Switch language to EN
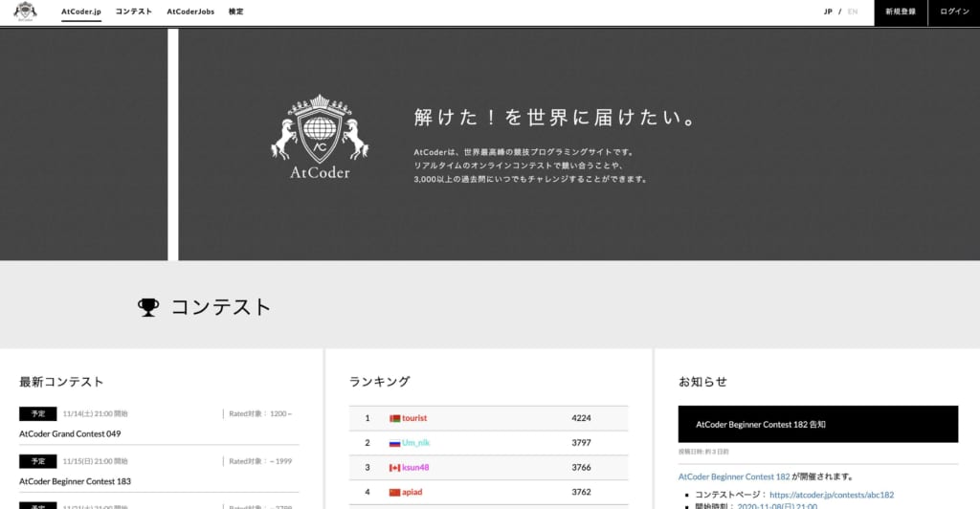 click(x=853, y=11)
